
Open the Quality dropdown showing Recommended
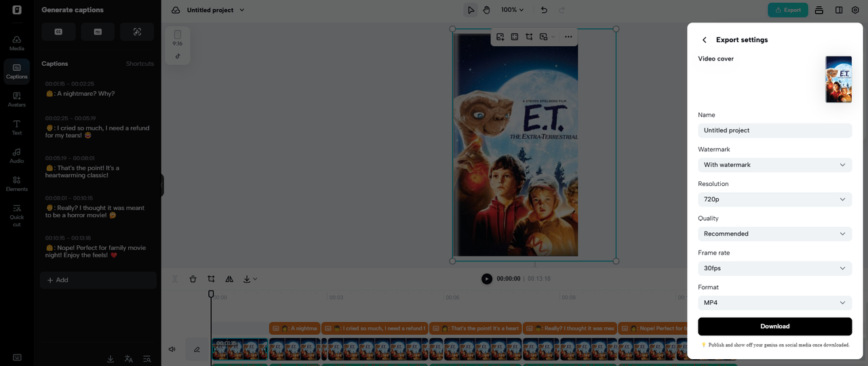click(x=774, y=234)
